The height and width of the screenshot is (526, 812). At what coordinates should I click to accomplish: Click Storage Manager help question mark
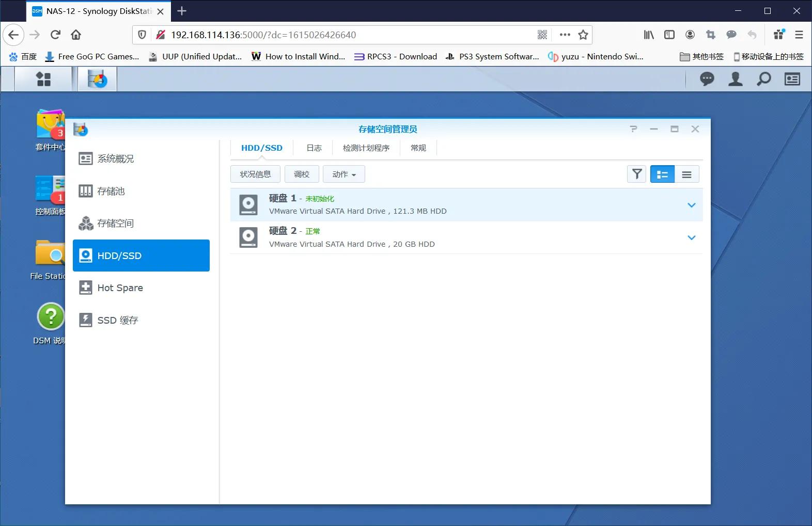(633, 129)
